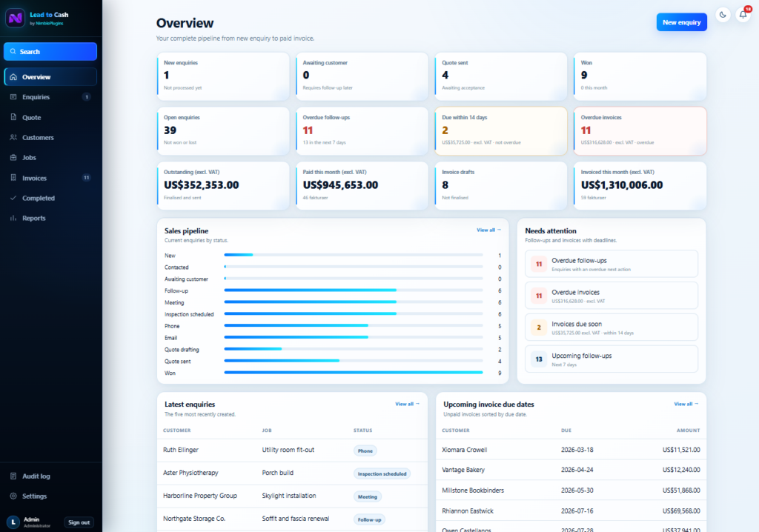This screenshot has width=759, height=532.
Task: Click the Lead to Cash logo icon
Action: 15,19
